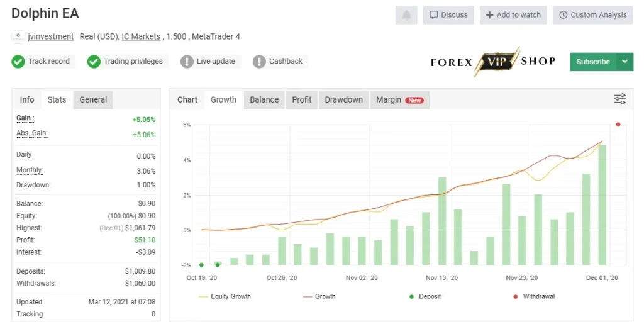This screenshot has width=644, height=324.
Task: Click the $1,061.79 highest value
Action: (140, 228)
